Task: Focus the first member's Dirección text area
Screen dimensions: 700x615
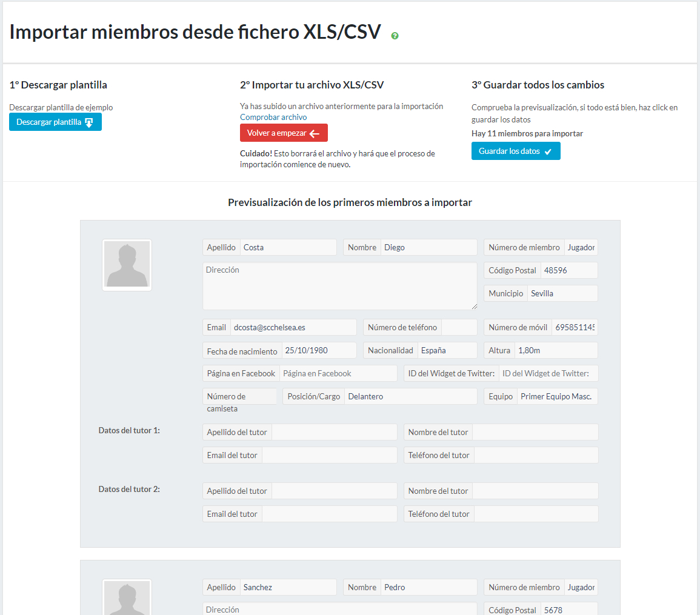Action: [340, 286]
